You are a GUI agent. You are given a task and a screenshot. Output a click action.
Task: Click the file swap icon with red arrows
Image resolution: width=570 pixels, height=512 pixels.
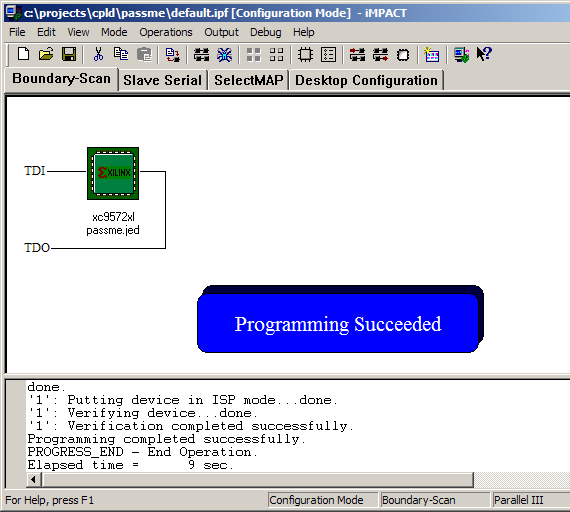tap(172, 55)
